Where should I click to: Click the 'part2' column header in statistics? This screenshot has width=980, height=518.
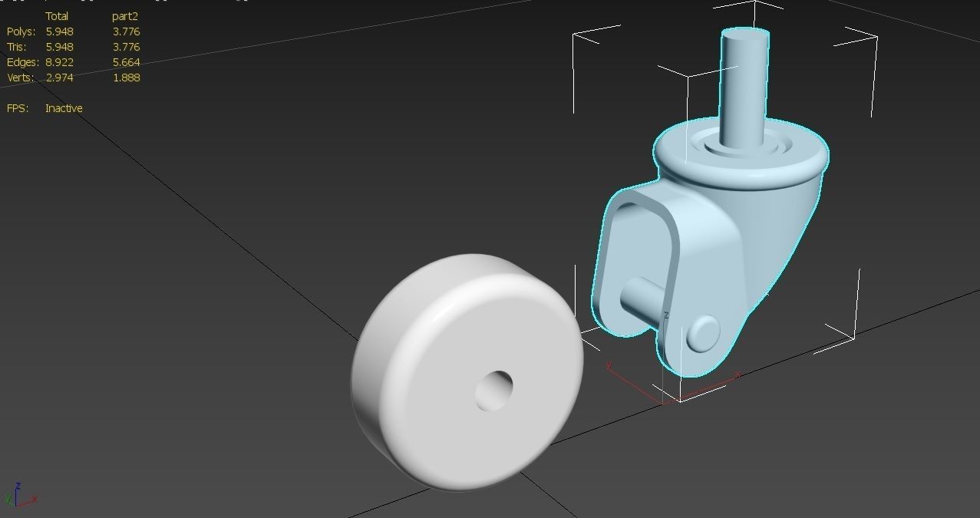(x=125, y=15)
